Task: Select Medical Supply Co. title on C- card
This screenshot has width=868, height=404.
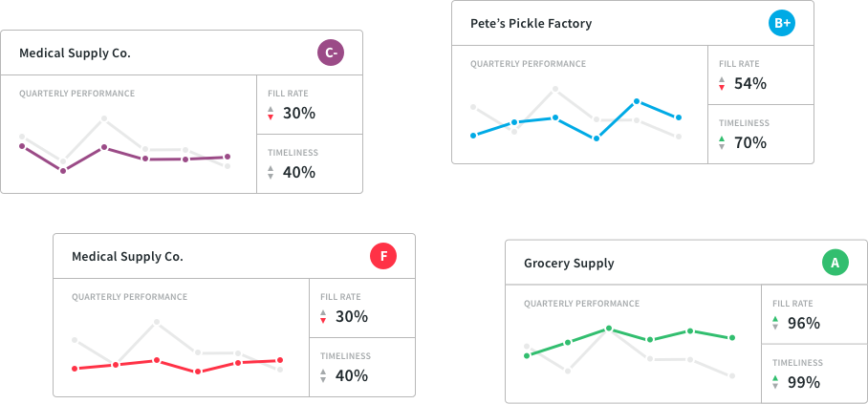Action: point(75,53)
